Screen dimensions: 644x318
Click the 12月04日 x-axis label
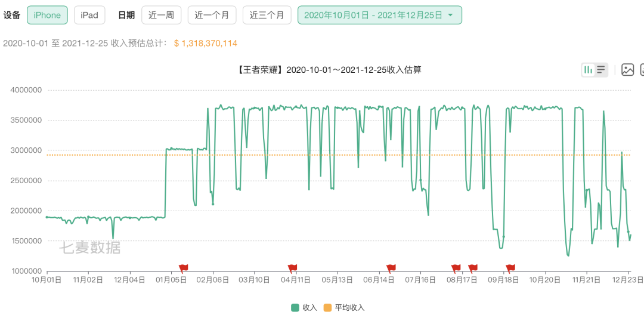130,280
